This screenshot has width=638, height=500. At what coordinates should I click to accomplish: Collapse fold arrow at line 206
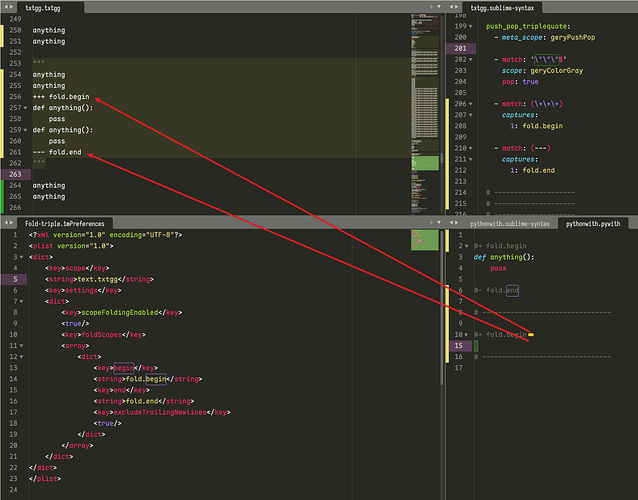[471, 104]
